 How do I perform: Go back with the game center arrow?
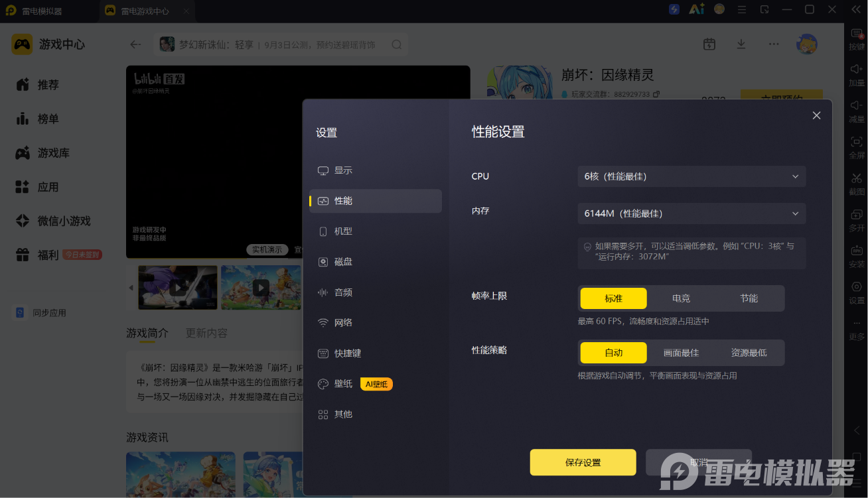pyautogui.click(x=136, y=44)
